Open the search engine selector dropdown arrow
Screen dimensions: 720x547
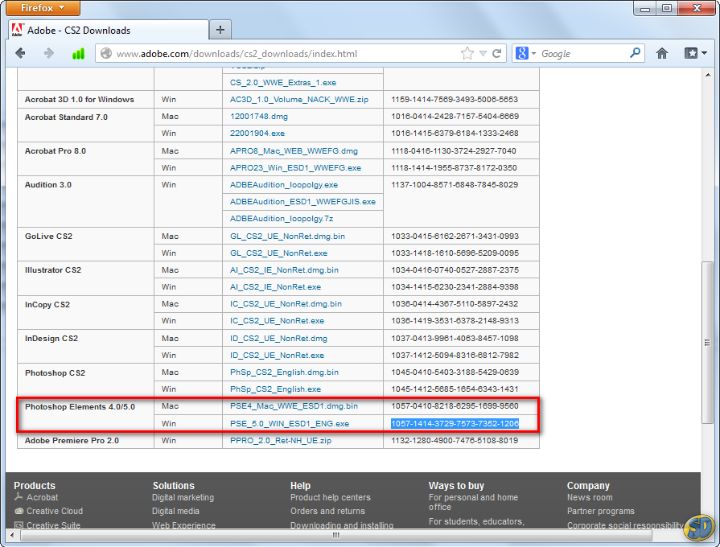tap(534, 54)
